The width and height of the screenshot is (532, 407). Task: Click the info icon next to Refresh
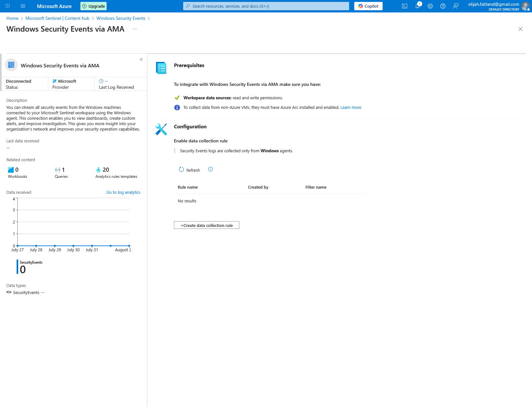coord(211,169)
